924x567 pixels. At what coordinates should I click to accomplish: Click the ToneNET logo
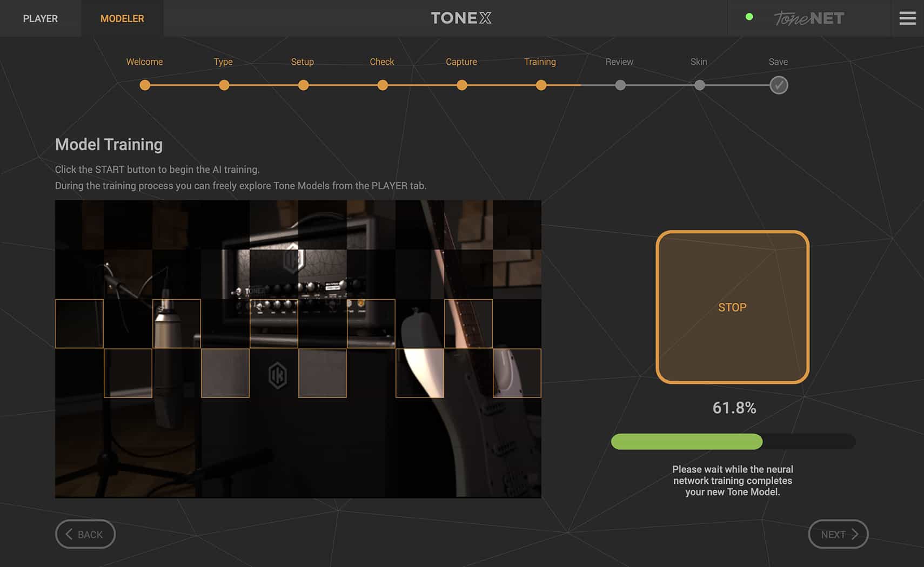tap(808, 18)
